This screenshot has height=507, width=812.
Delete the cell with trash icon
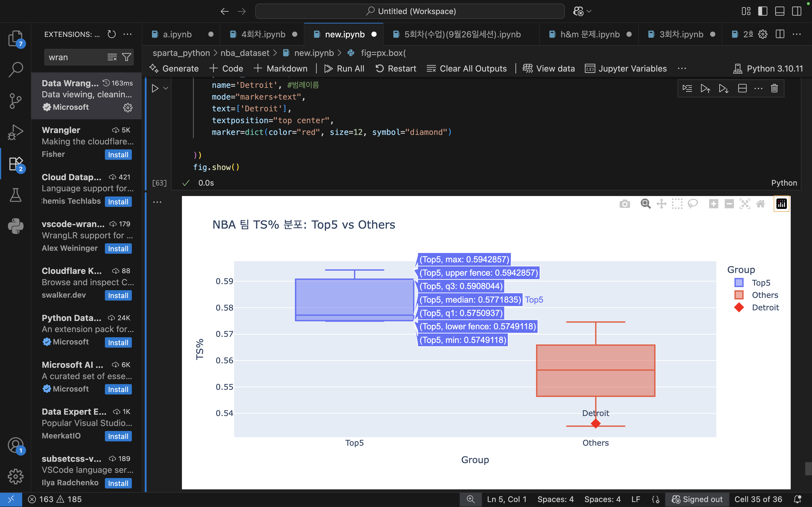coord(774,88)
